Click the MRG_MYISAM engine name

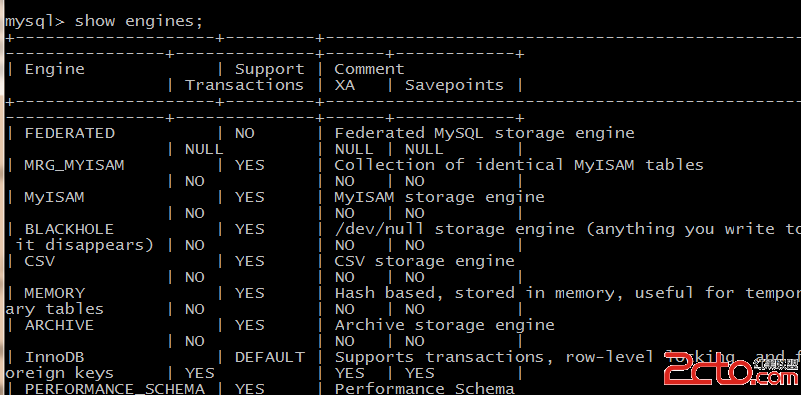pos(74,165)
